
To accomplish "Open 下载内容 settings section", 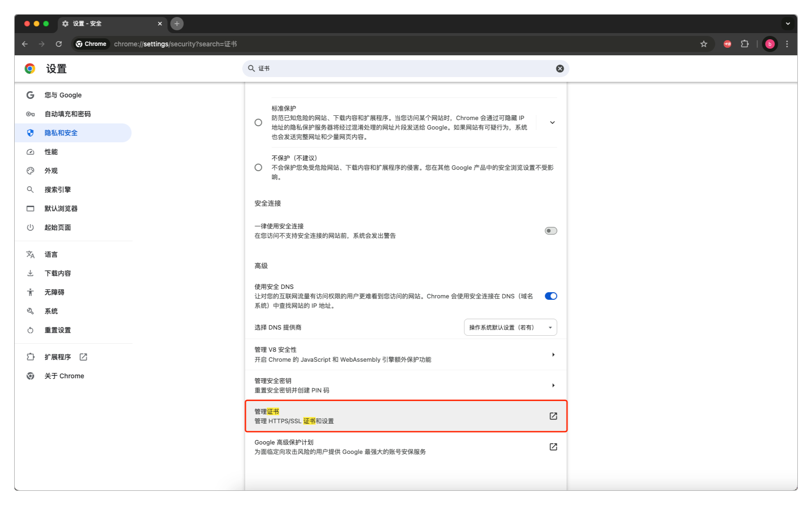I will click(x=73, y=273).
